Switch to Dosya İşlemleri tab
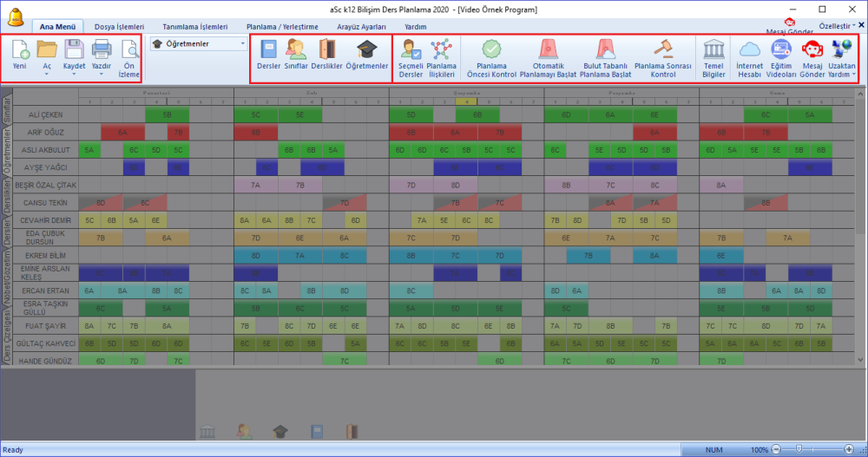868x457 pixels. coord(119,27)
